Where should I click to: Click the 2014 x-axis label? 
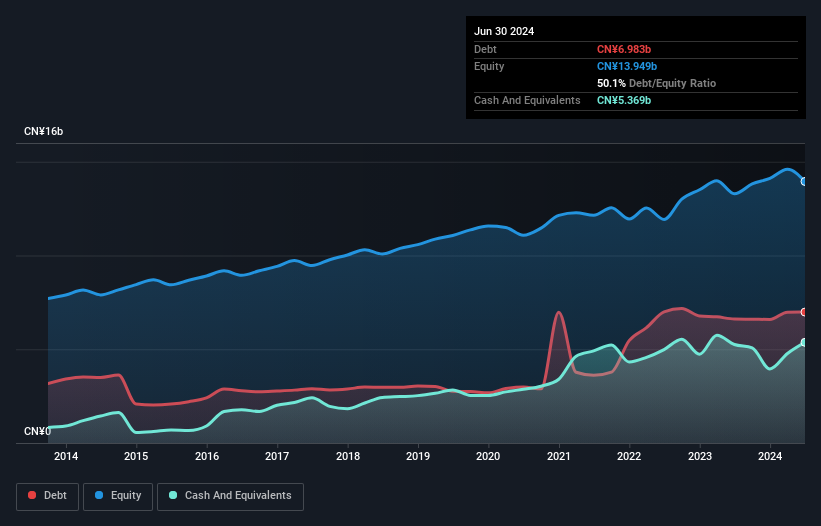coord(66,456)
